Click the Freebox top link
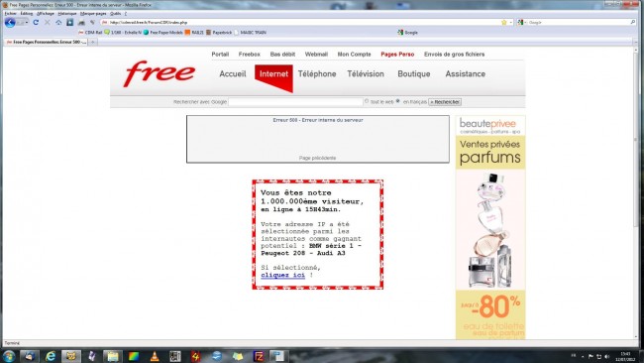This screenshot has height=363, width=644. (x=250, y=55)
